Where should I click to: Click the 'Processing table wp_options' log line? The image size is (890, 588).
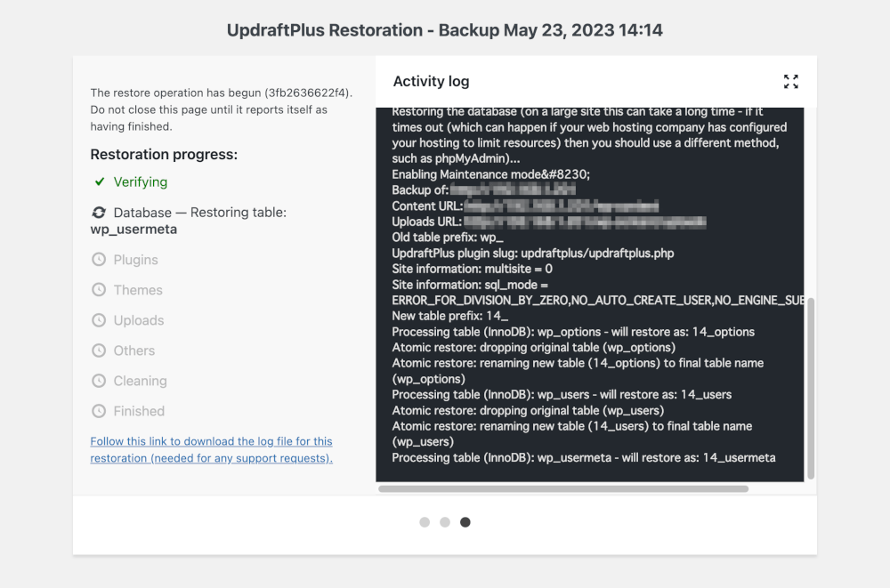coord(573,332)
